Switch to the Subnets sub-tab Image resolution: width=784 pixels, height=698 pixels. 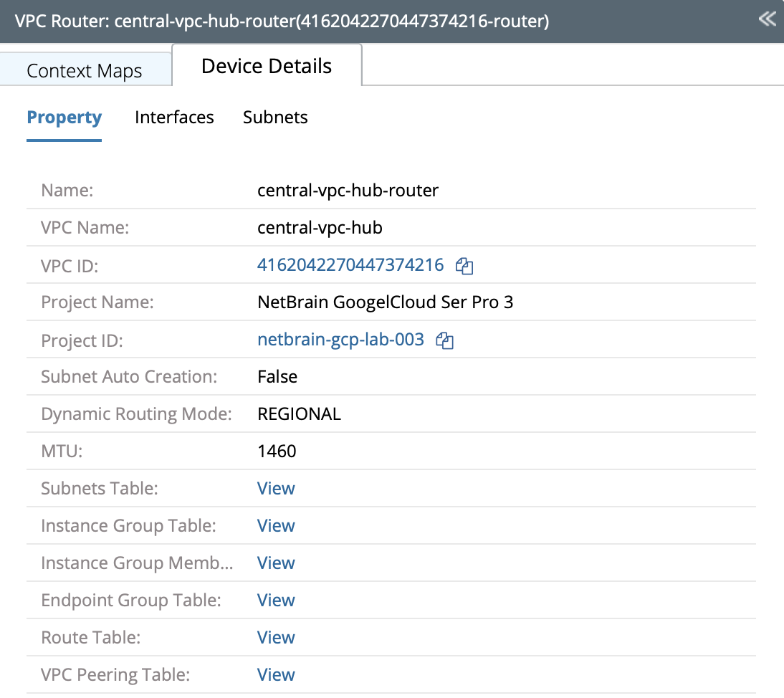click(x=275, y=118)
